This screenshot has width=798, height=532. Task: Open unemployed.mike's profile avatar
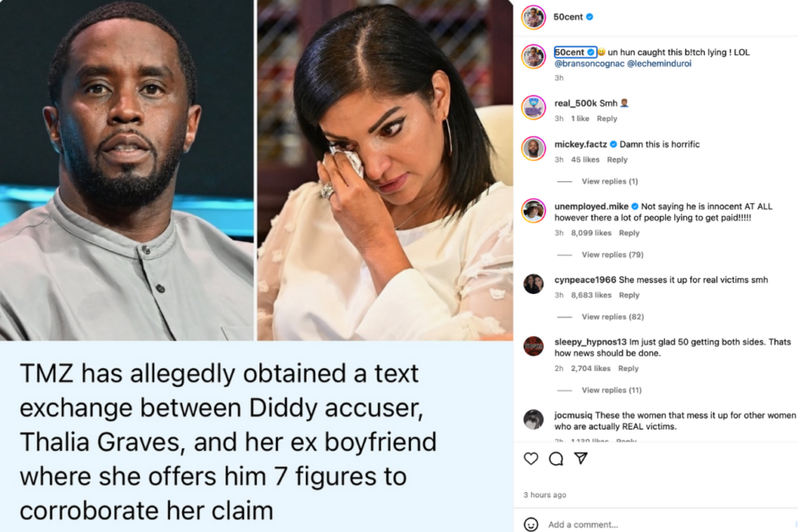tap(534, 211)
